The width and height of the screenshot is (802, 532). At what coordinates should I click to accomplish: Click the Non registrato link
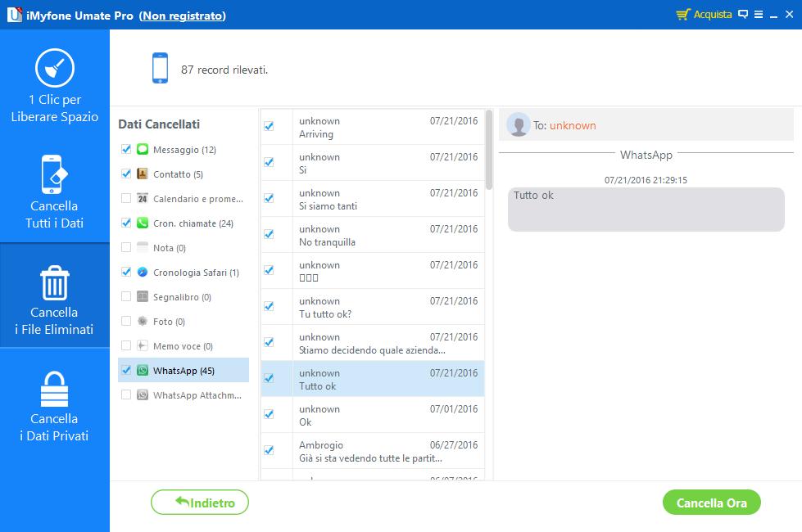click(x=182, y=16)
